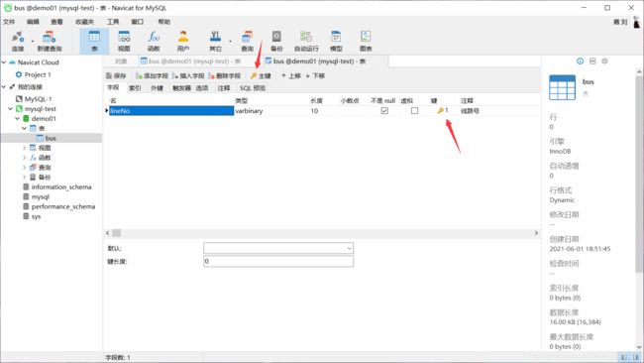
Task: Click the 连接 connection toolbar icon
Action: pyautogui.click(x=18, y=41)
